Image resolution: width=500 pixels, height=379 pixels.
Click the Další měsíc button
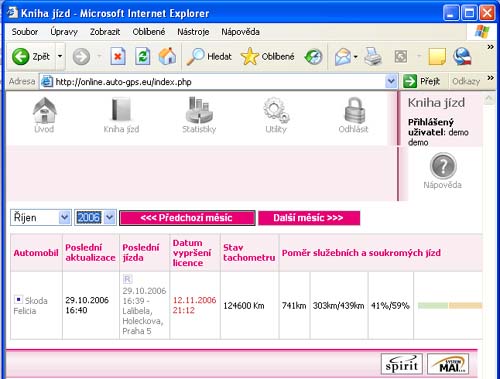click(309, 218)
